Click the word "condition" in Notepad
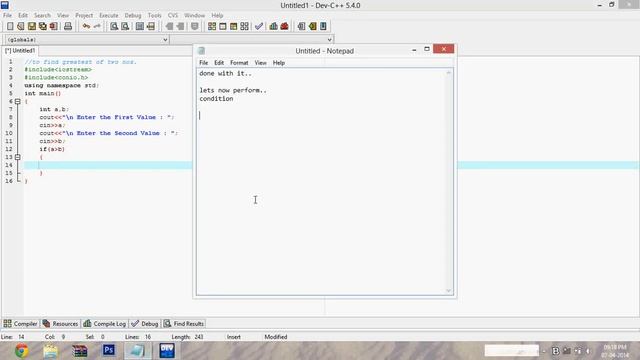 coord(216,99)
